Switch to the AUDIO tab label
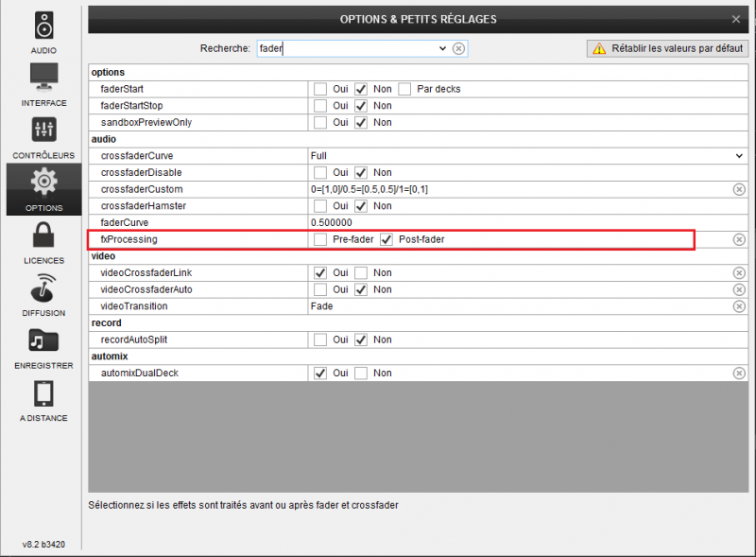 coord(43,51)
